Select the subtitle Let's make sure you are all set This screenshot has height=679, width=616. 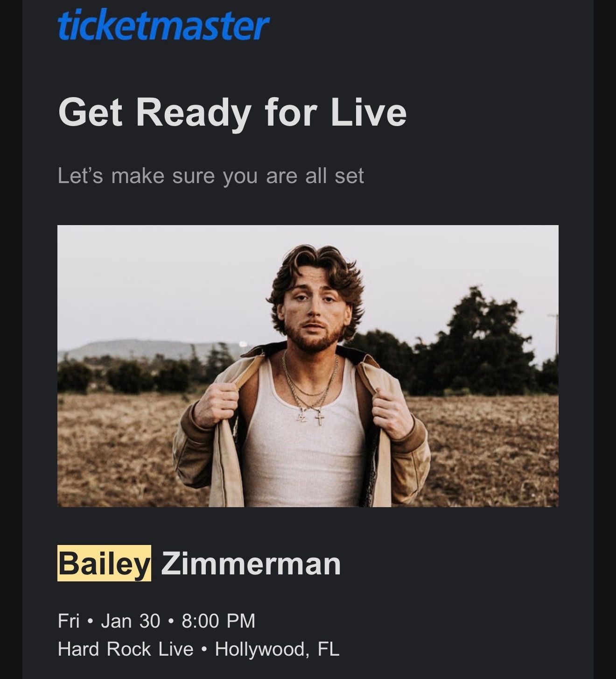pyautogui.click(x=210, y=176)
